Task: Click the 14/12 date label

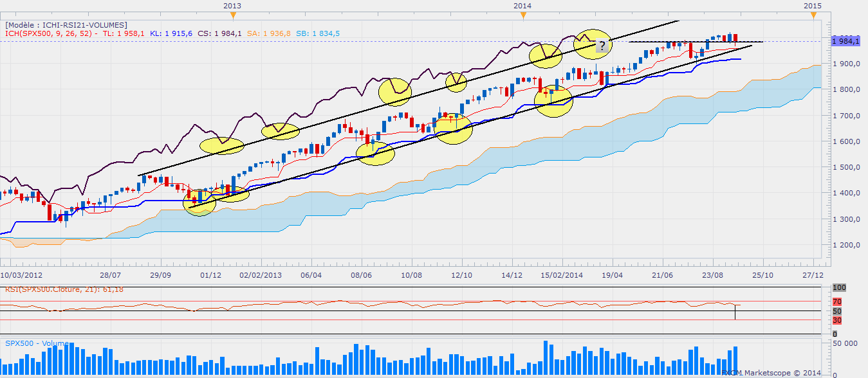Action: coord(512,274)
